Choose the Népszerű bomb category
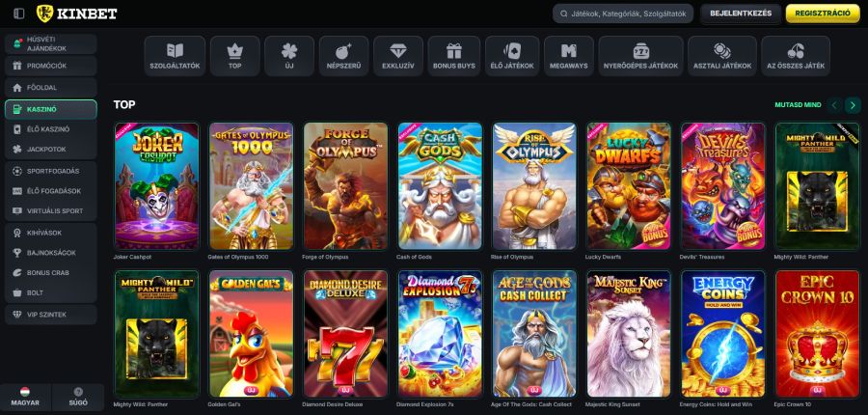The width and height of the screenshot is (868, 415). click(x=341, y=56)
